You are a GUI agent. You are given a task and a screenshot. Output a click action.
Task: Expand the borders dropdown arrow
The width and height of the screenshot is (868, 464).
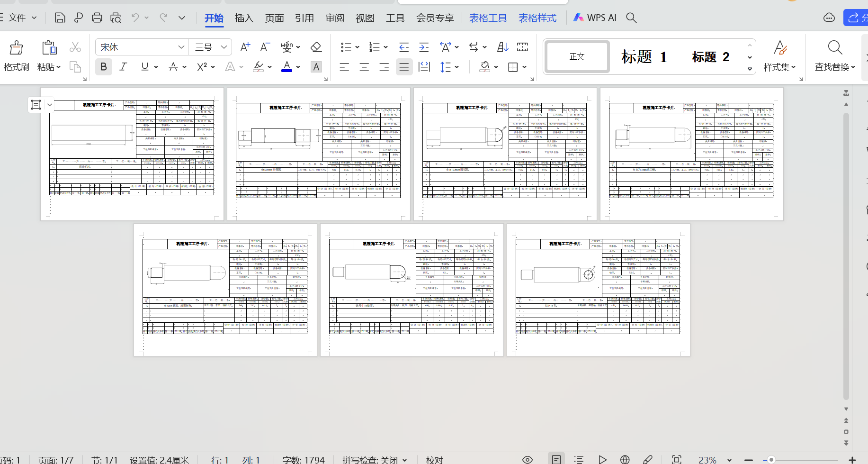(x=524, y=67)
